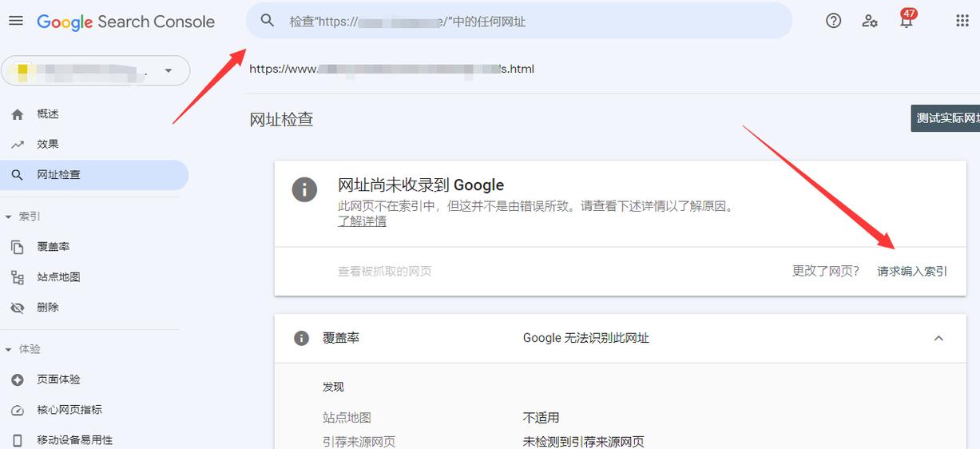Open the help question mark icon

834,21
